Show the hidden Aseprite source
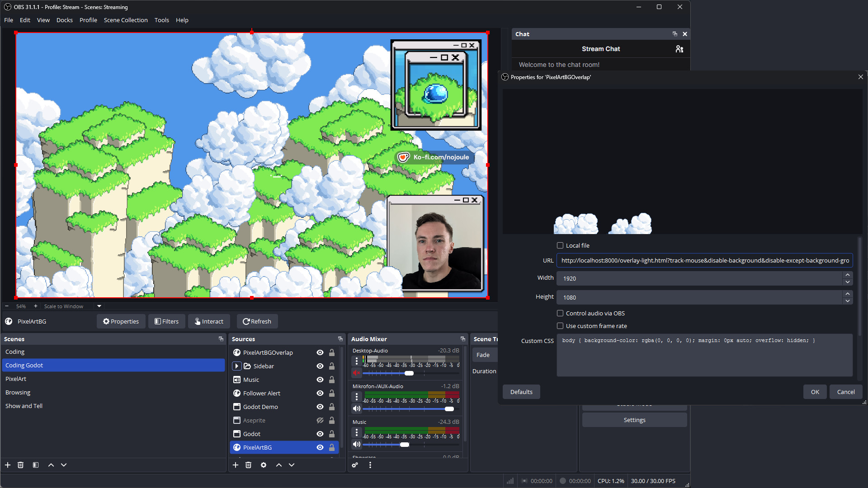 point(320,420)
